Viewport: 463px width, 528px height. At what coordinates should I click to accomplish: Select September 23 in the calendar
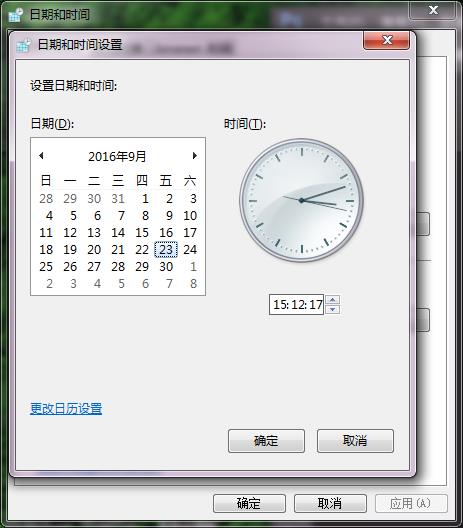(166, 250)
